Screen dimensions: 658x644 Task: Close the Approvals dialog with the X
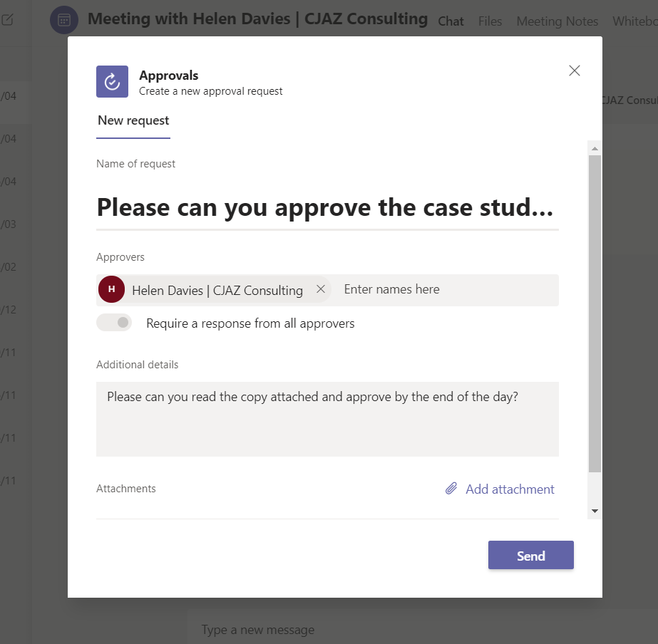tap(574, 71)
